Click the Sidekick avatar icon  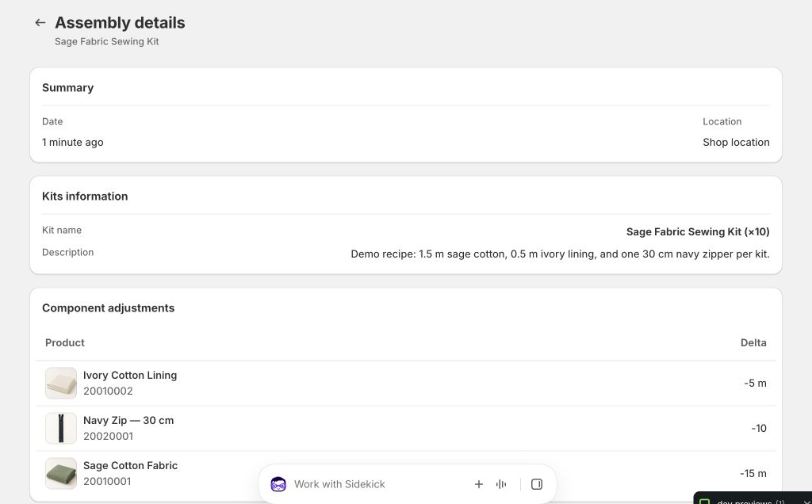pyautogui.click(x=278, y=484)
